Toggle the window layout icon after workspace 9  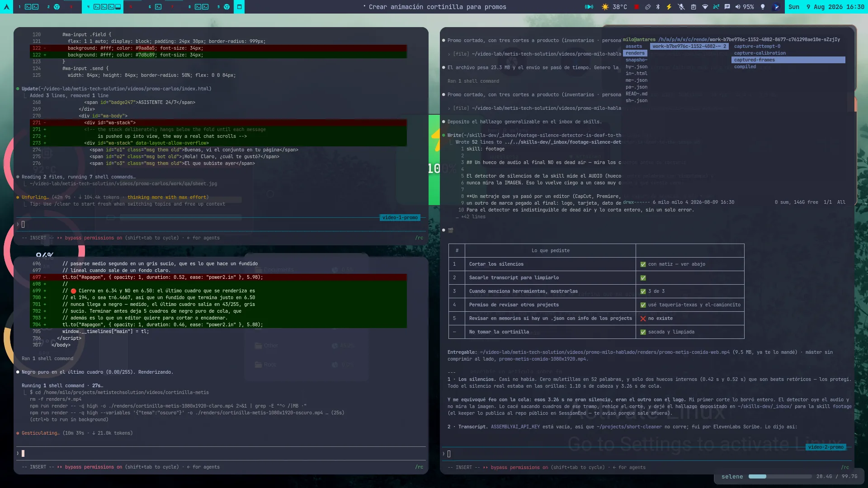coord(239,7)
